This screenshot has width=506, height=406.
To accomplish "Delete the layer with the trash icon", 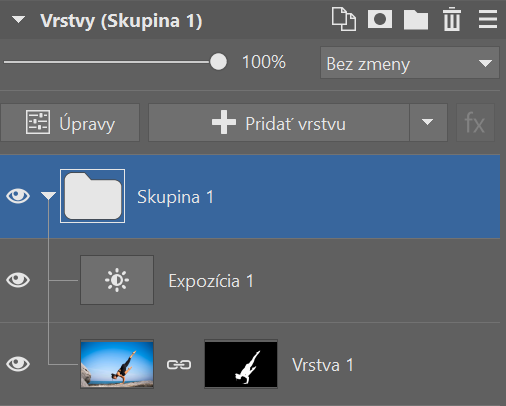I will [452, 20].
